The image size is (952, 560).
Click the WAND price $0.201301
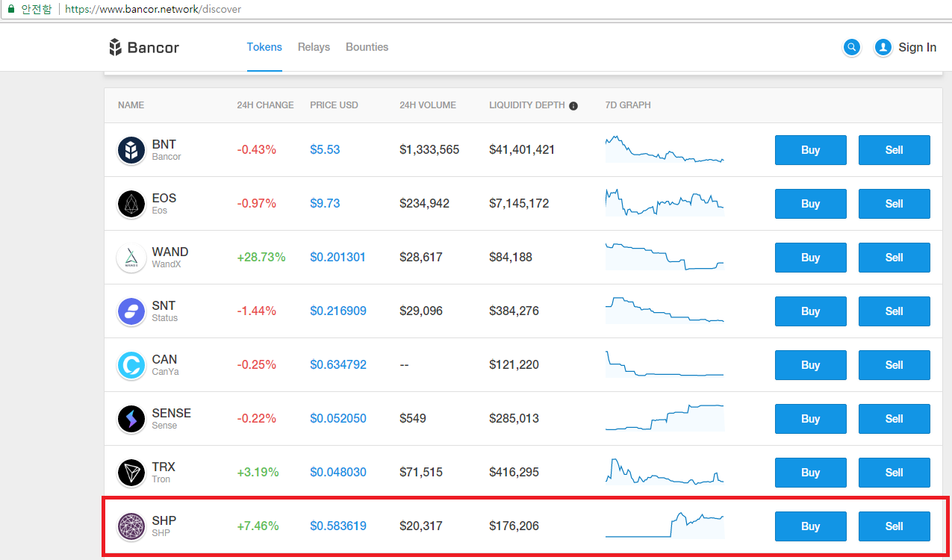point(338,258)
